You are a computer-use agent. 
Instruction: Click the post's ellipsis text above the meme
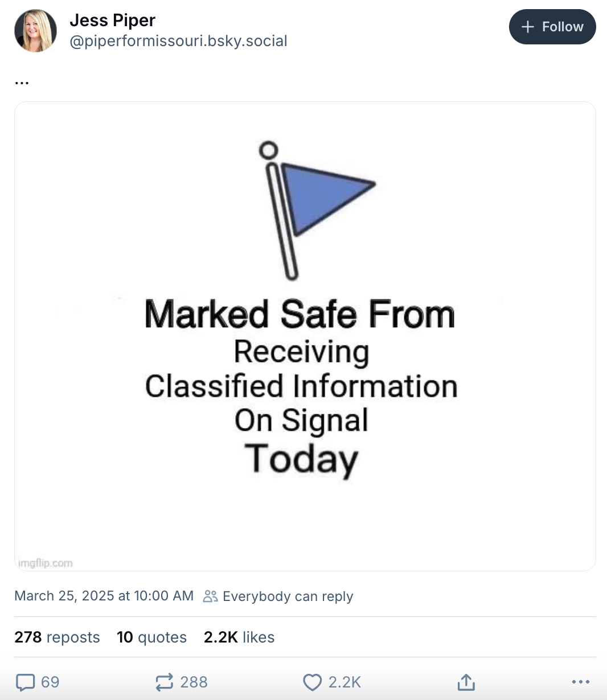point(22,83)
